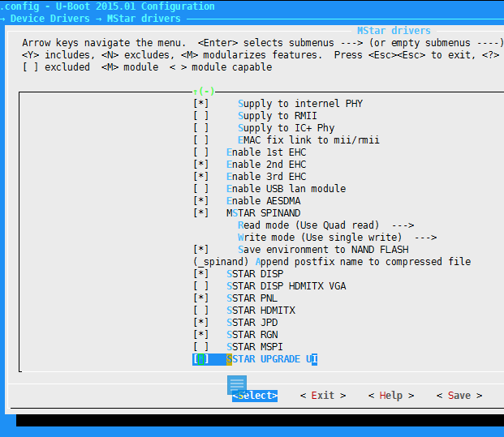The height and width of the screenshot is (437, 504).
Task: Click the blue document icon above Select
Action: [x=236, y=384]
